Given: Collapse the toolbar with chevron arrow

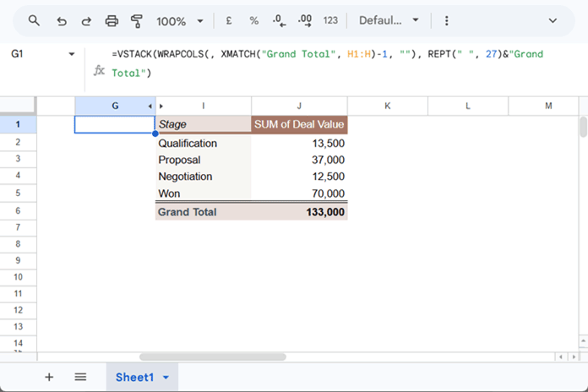Looking at the screenshot, I should (x=553, y=20).
